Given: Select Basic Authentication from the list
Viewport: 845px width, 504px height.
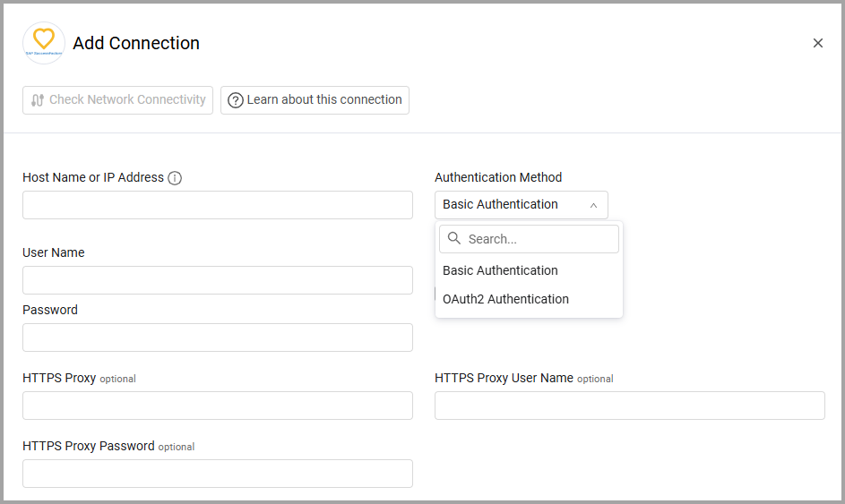Looking at the screenshot, I should click(500, 270).
